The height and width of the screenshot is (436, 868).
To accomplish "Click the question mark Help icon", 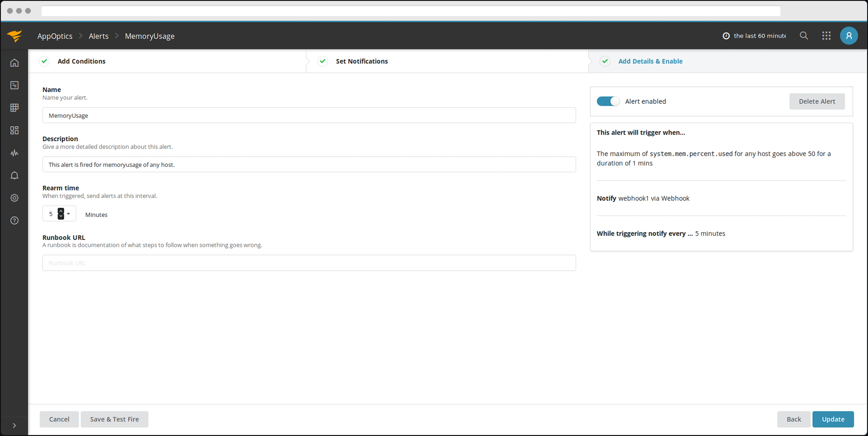I will coord(14,220).
